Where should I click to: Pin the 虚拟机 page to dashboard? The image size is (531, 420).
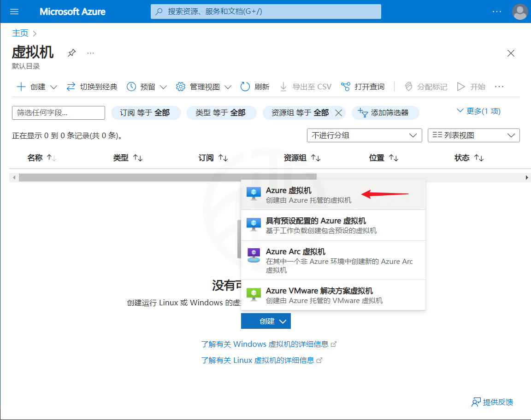click(72, 53)
